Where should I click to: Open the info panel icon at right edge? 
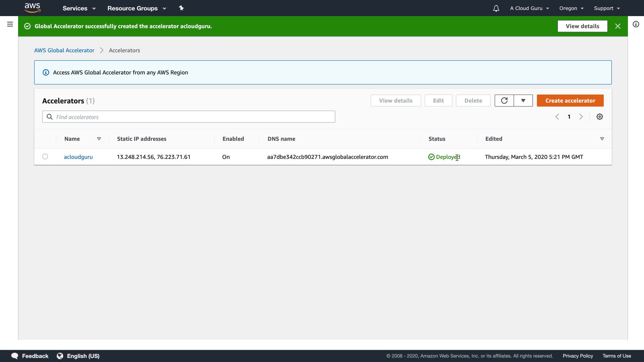point(636,24)
